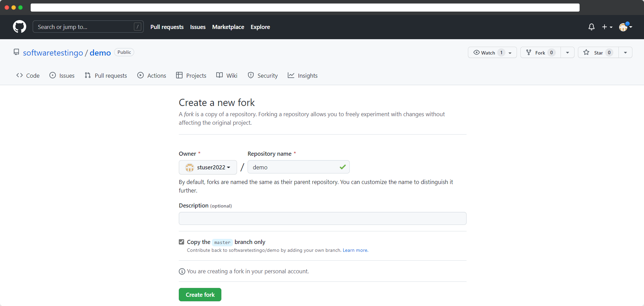Click the Create a new fork heading
This screenshot has width=644, height=306.
[217, 103]
